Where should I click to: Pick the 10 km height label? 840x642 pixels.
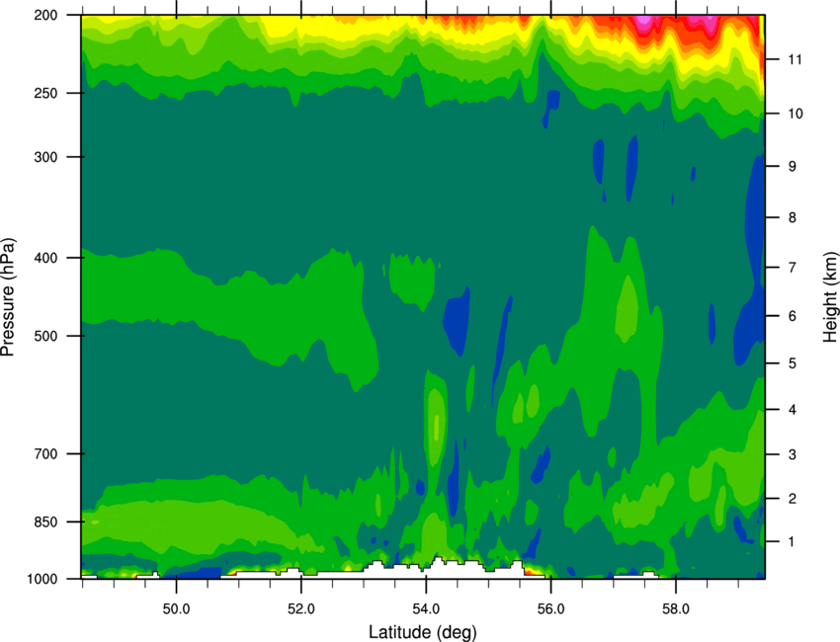pyautogui.click(x=795, y=114)
